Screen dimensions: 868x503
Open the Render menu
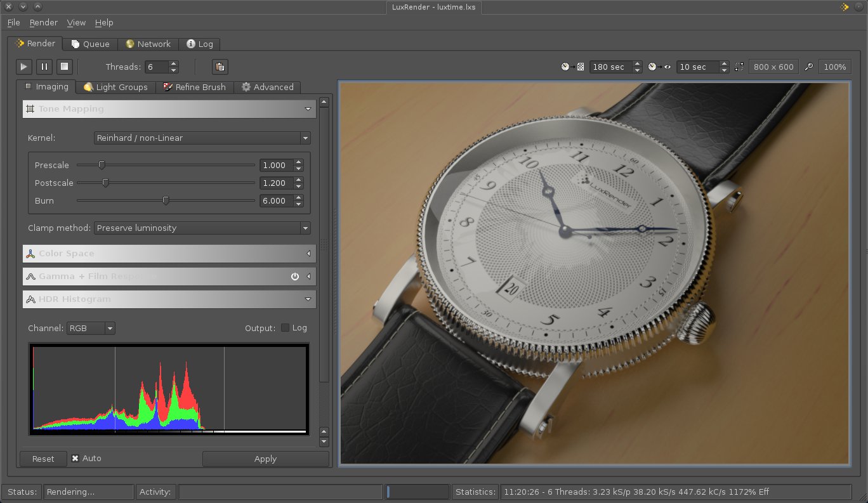pyautogui.click(x=43, y=22)
